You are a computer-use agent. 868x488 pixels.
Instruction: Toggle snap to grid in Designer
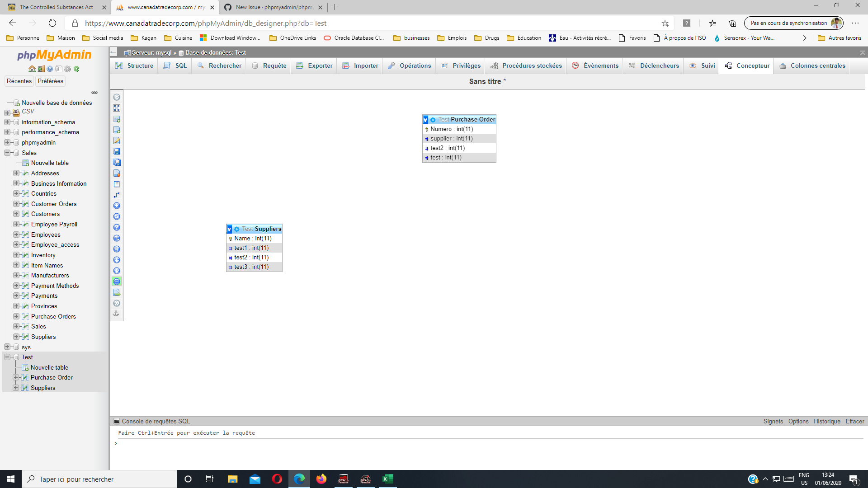[117, 249]
